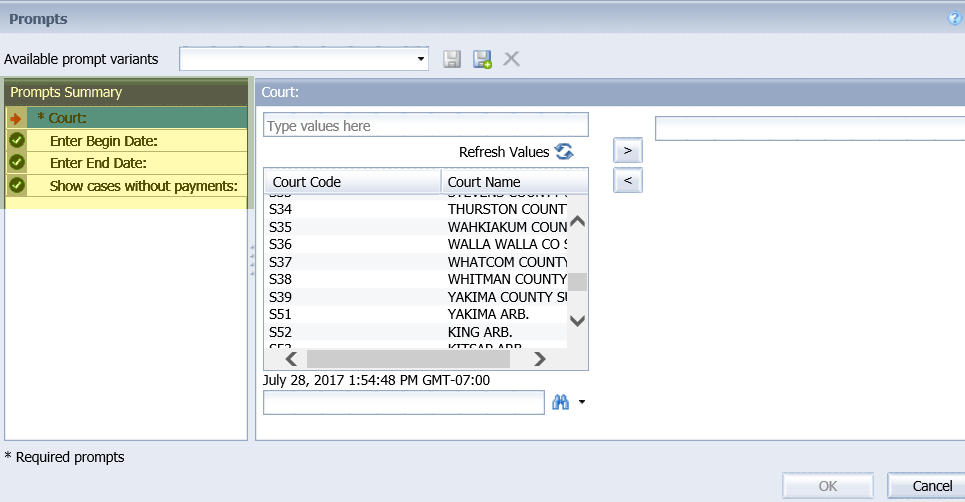This screenshot has height=502, width=965.
Task: Open the help question mark icon
Action: click(955, 18)
